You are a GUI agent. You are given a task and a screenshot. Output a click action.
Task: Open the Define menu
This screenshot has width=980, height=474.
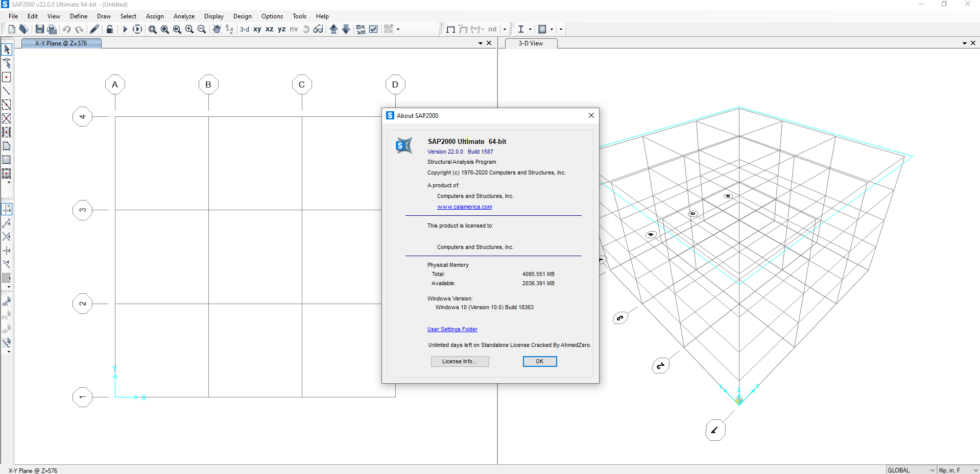(79, 16)
